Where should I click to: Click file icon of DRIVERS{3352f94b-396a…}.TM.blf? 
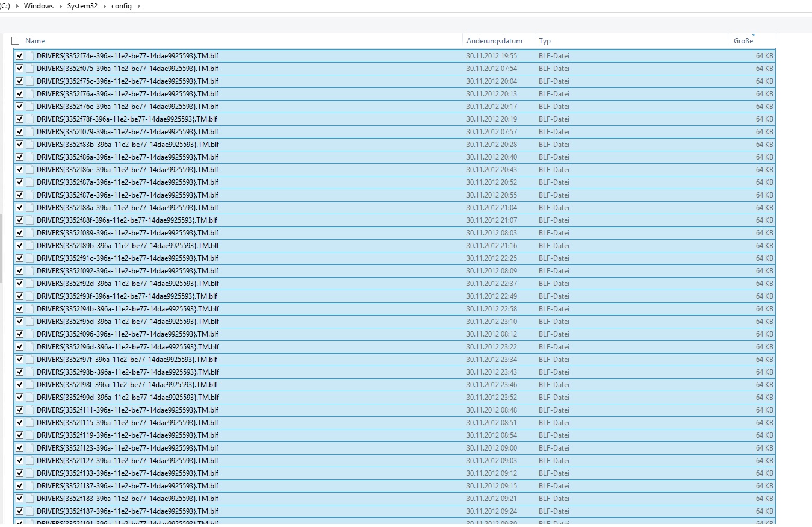[x=30, y=309]
